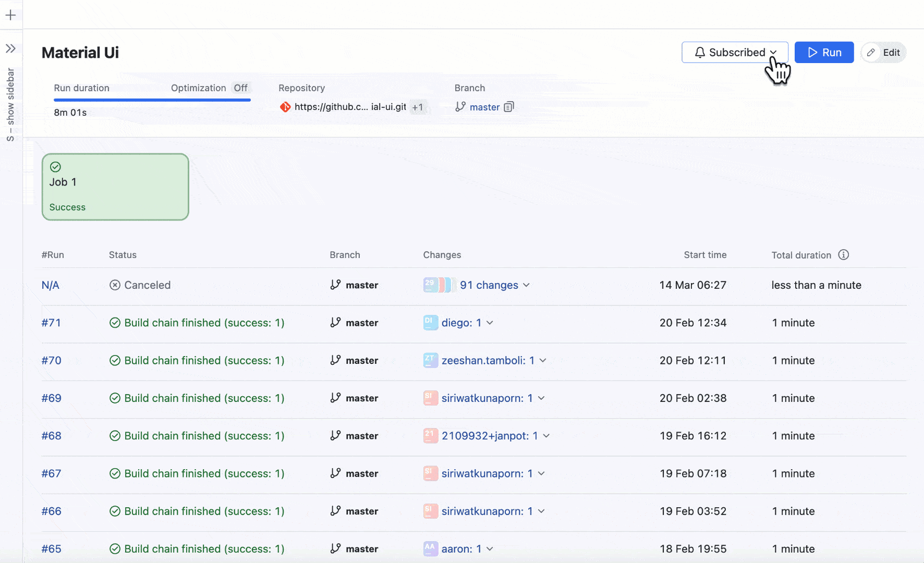Show the +1 additional repositories badge
Viewport: 924px width, 563px height.
click(418, 107)
